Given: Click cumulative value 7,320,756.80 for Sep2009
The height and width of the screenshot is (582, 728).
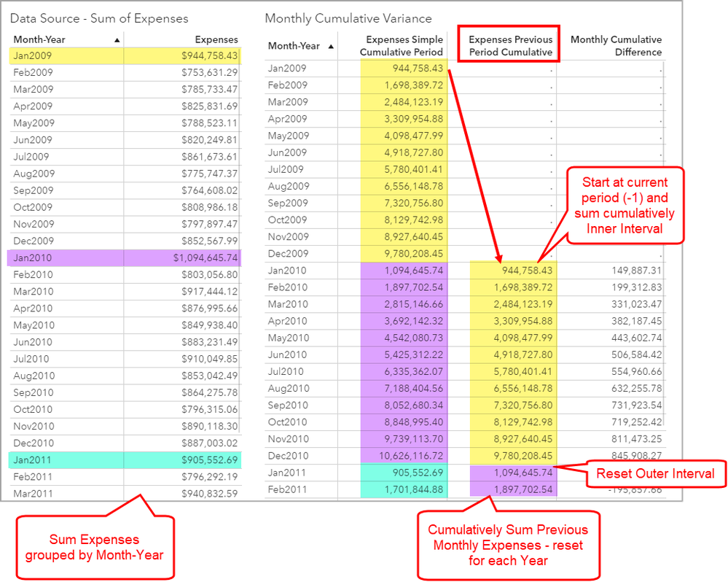Looking at the screenshot, I should tap(413, 203).
